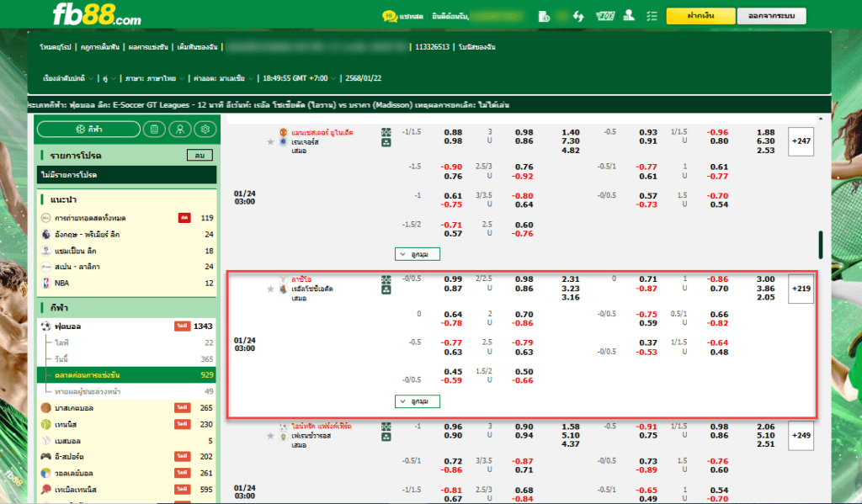Open Lazio match lineup icon below statistics
862x504 pixels.
(386, 289)
